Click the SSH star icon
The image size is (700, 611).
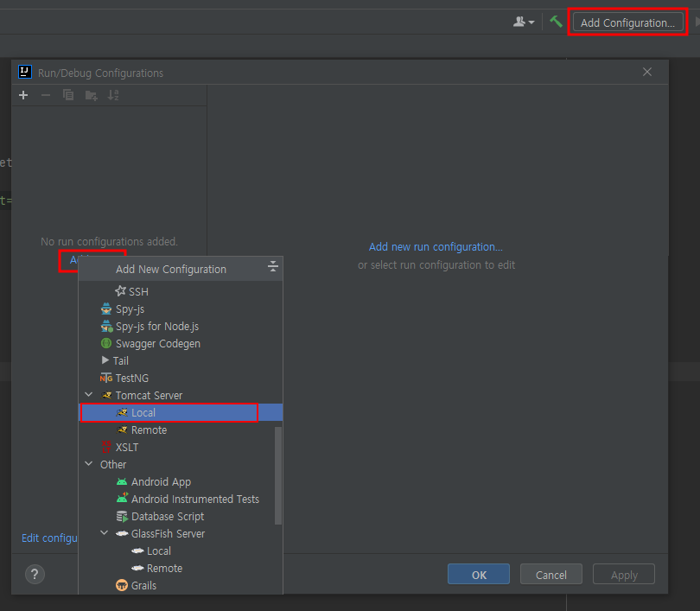coord(120,291)
